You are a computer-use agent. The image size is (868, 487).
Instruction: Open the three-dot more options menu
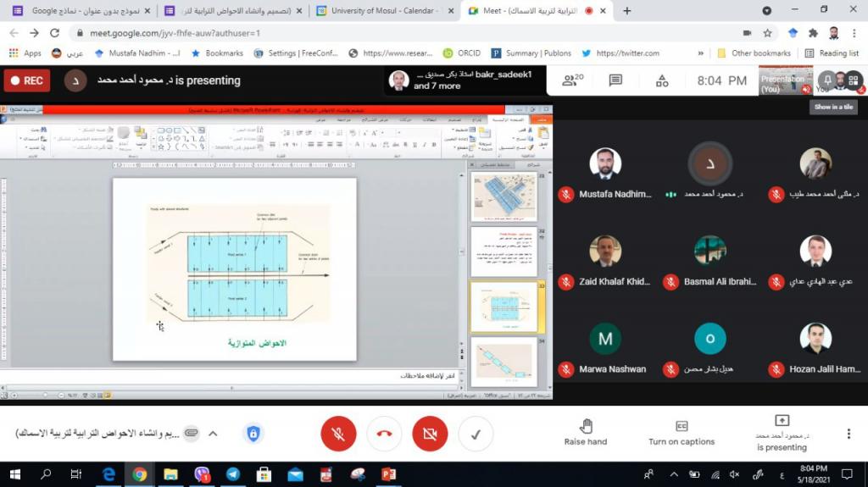(x=849, y=434)
